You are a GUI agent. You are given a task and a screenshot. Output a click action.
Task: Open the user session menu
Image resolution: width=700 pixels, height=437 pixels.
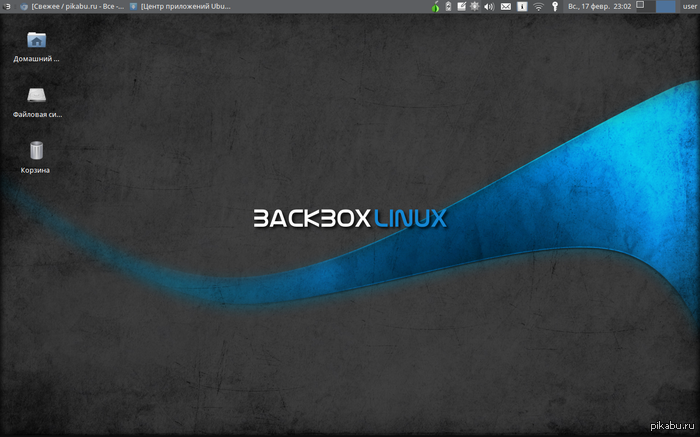[x=688, y=6]
